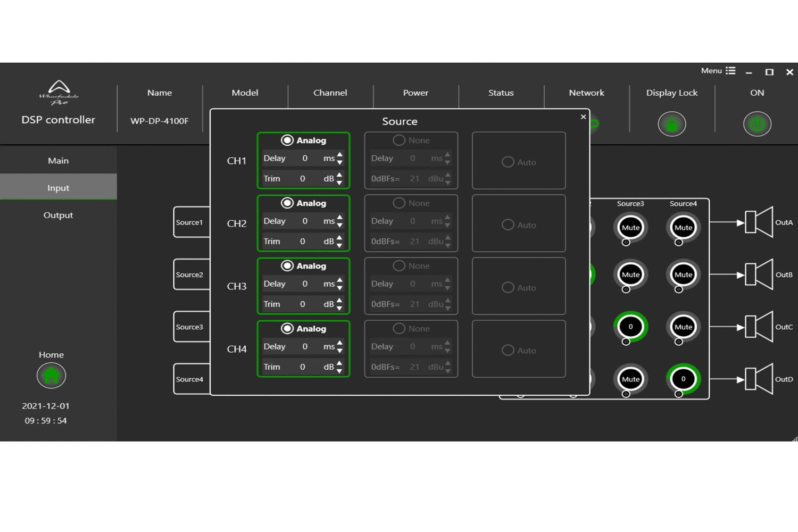Switch to the Main tab
This screenshot has width=798, height=532.
(58, 161)
